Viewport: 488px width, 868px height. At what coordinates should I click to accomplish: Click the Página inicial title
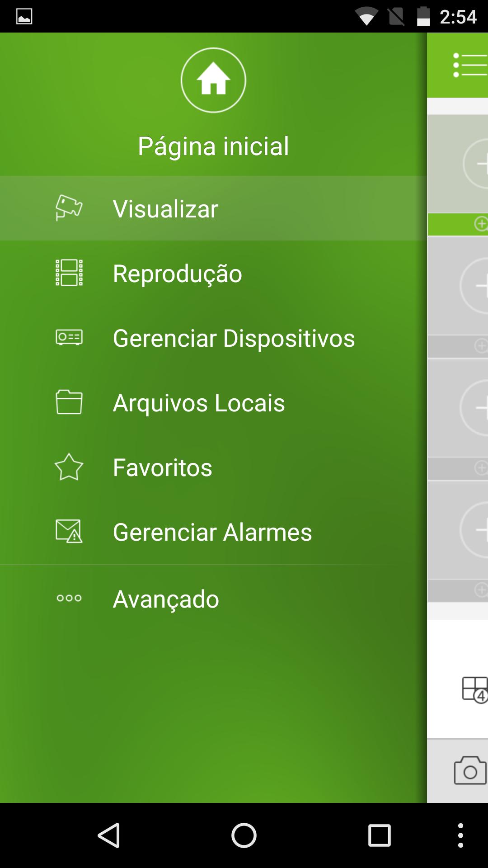pos(213,146)
